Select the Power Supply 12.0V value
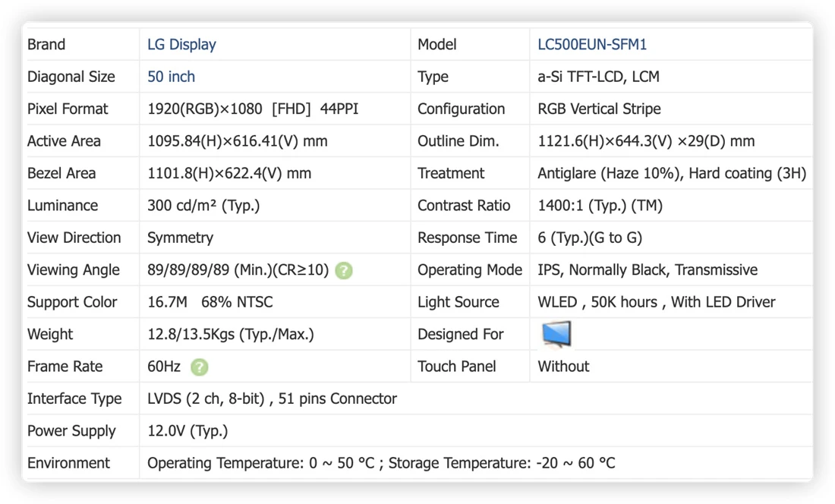 point(187,431)
